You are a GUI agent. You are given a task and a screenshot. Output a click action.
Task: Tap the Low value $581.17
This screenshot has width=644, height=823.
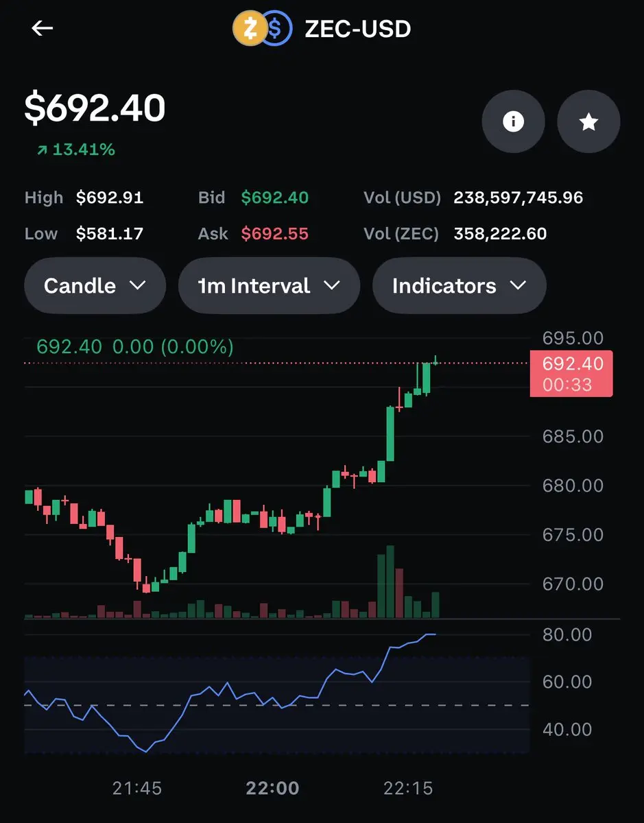110,234
